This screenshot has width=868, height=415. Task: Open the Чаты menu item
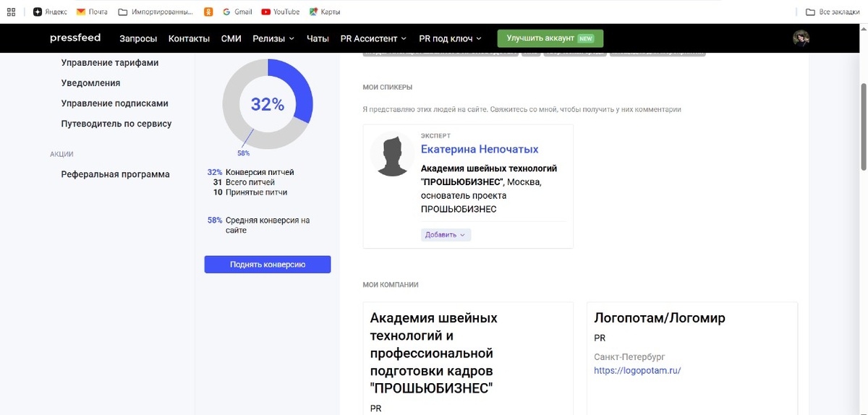click(x=318, y=38)
